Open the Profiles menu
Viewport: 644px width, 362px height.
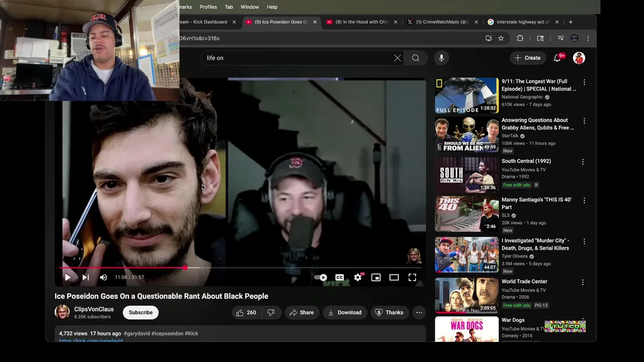[208, 7]
